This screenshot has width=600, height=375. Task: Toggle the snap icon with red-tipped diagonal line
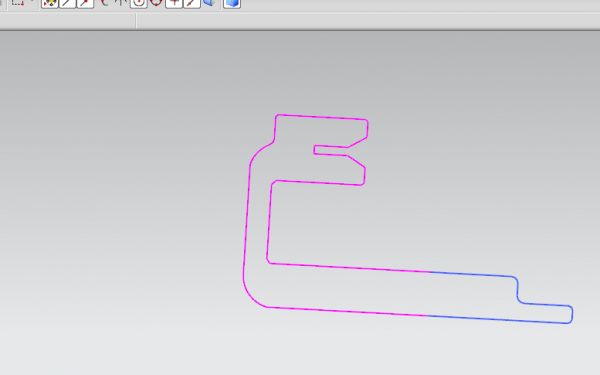tap(85, 3)
